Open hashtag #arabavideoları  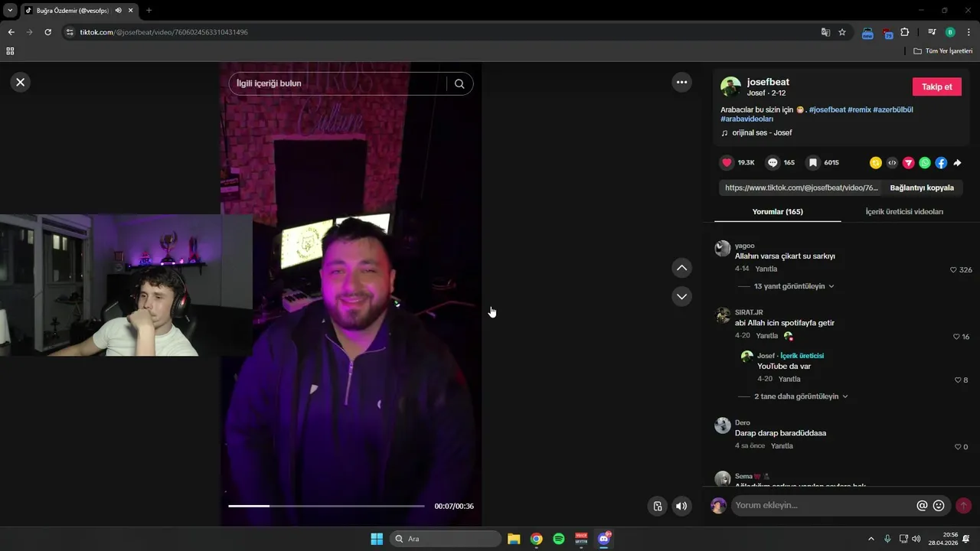pos(747,119)
